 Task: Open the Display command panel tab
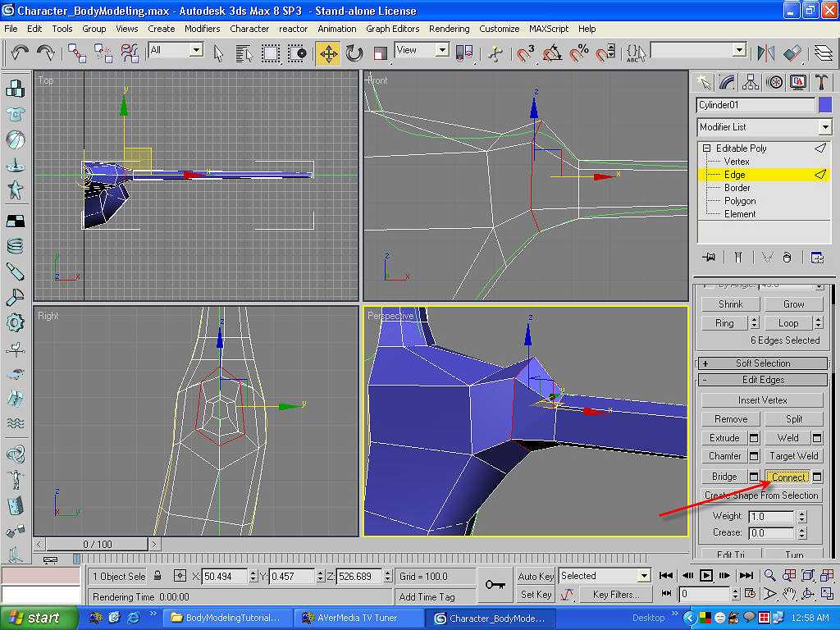coord(798,82)
